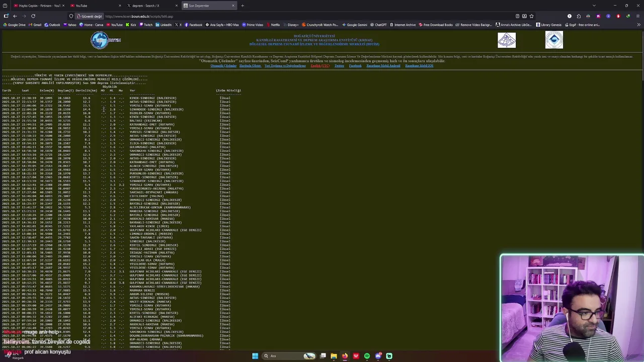The width and height of the screenshot is (644, 362).
Task: Open a new tab with the plus button
Action: pyautogui.click(x=243, y=6)
